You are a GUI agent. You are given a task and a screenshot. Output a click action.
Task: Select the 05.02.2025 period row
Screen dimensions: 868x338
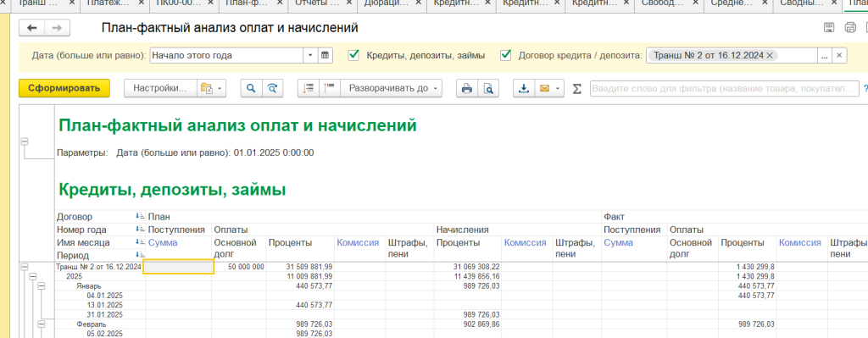[x=104, y=334]
